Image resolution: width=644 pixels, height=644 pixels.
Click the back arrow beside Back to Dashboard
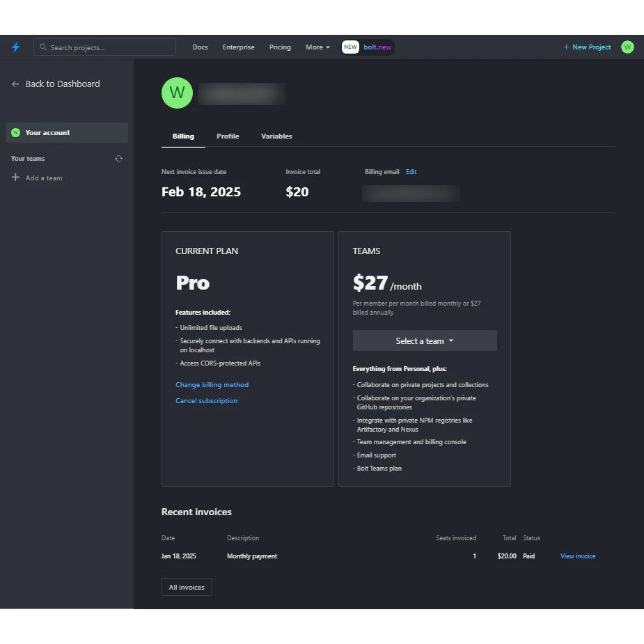(15, 84)
